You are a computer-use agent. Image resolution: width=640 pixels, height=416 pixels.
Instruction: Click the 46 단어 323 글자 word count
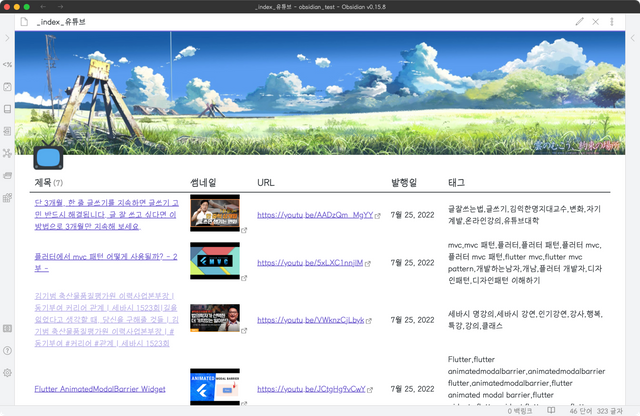click(596, 411)
